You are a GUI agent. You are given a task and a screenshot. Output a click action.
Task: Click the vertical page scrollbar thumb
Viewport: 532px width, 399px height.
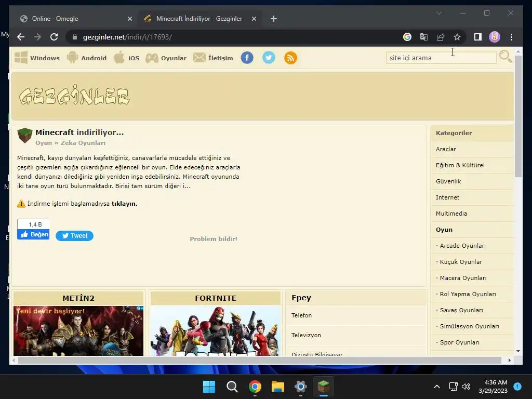(518, 116)
